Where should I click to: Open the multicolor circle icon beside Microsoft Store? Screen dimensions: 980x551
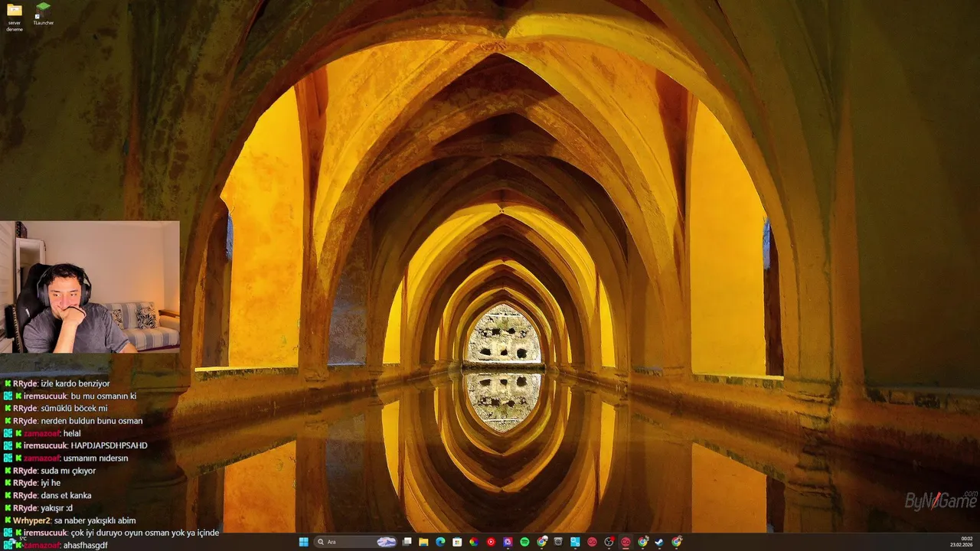(x=474, y=542)
